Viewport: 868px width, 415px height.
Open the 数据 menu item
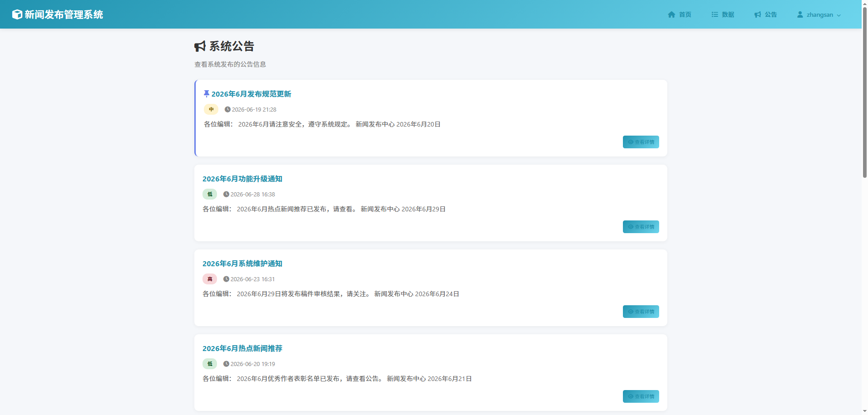723,15
